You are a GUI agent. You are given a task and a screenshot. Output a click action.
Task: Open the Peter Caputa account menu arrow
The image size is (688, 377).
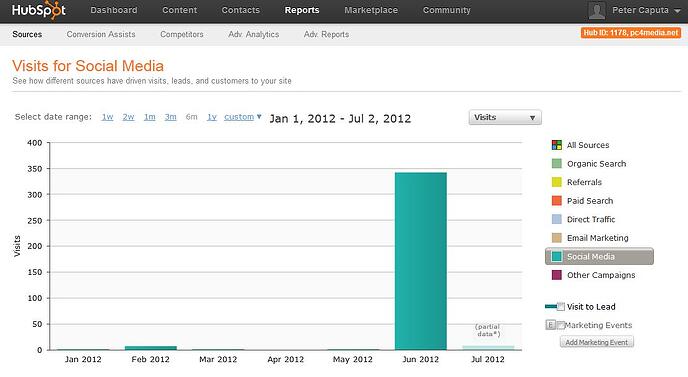tap(677, 11)
